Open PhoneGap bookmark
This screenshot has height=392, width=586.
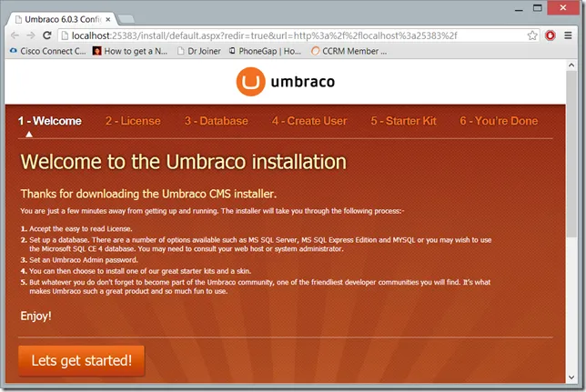pyautogui.click(x=265, y=51)
